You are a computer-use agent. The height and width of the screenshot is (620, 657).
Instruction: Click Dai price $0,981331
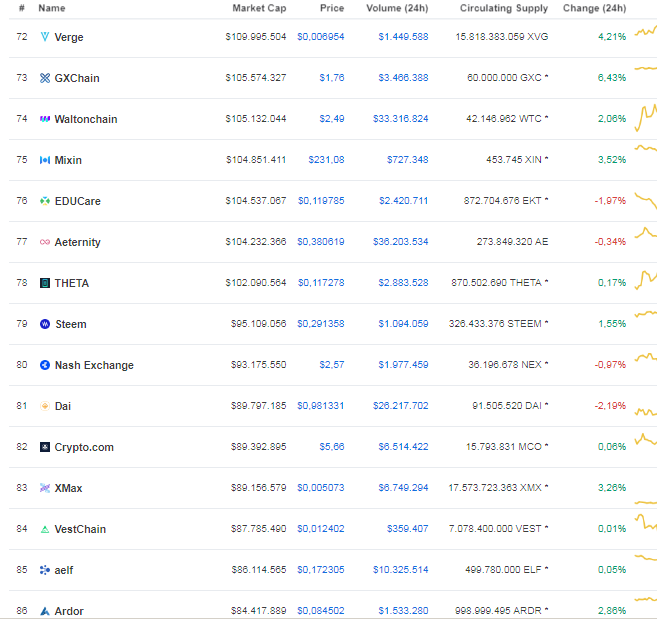click(321, 406)
